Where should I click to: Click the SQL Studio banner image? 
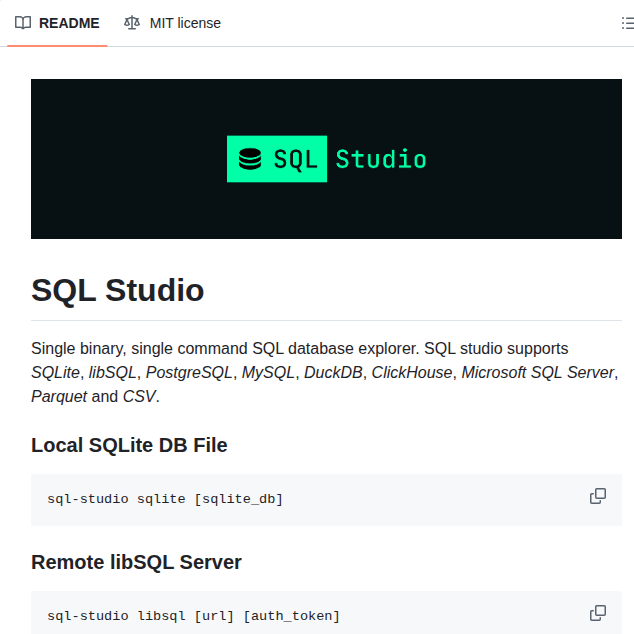pyautogui.click(x=326, y=159)
